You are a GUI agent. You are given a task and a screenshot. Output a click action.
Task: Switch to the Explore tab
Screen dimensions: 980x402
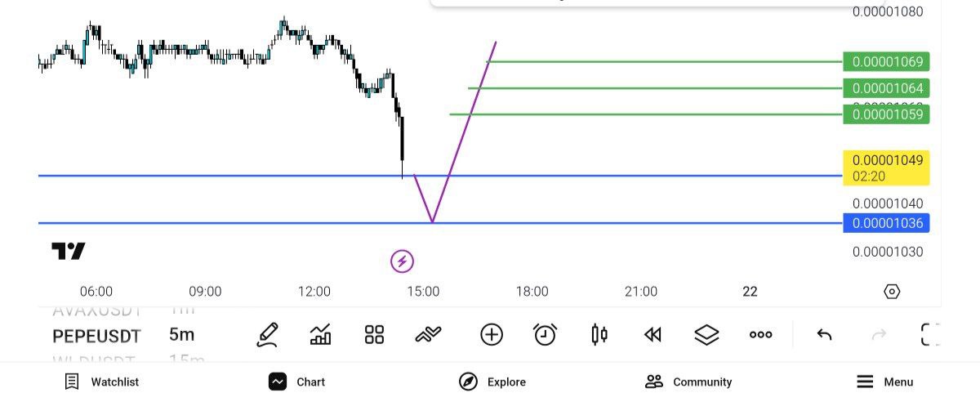coord(492,382)
